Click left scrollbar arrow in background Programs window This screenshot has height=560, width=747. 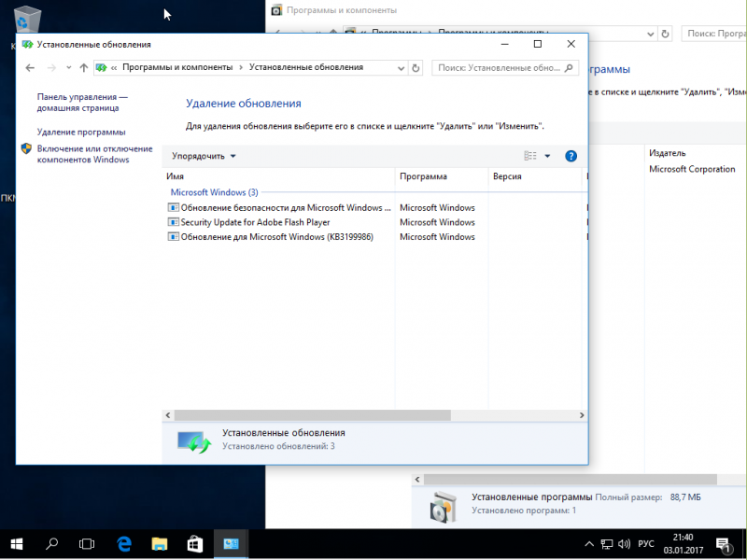click(417, 479)
